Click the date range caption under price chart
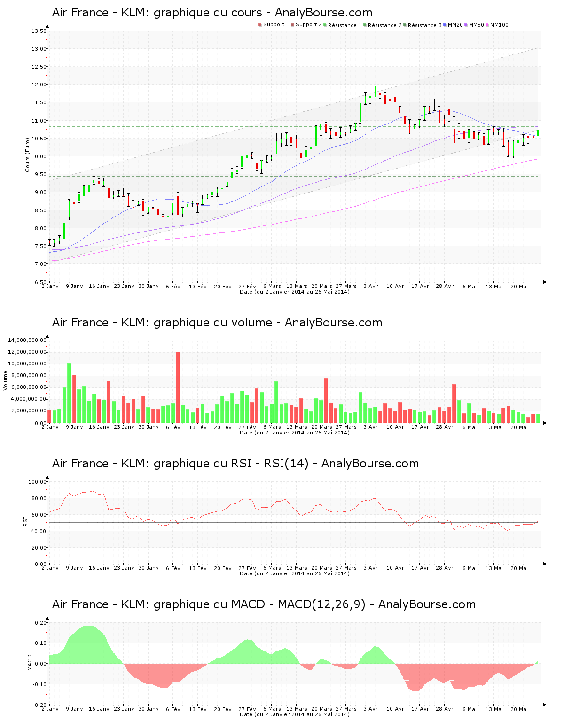This screenshot has height=728, width=564. coord(295,292)
